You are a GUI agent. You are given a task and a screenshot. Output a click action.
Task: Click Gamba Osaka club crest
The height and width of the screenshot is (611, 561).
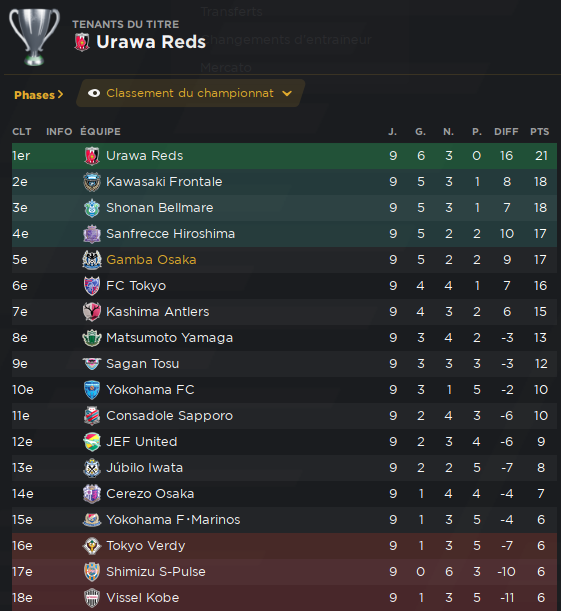92,260
